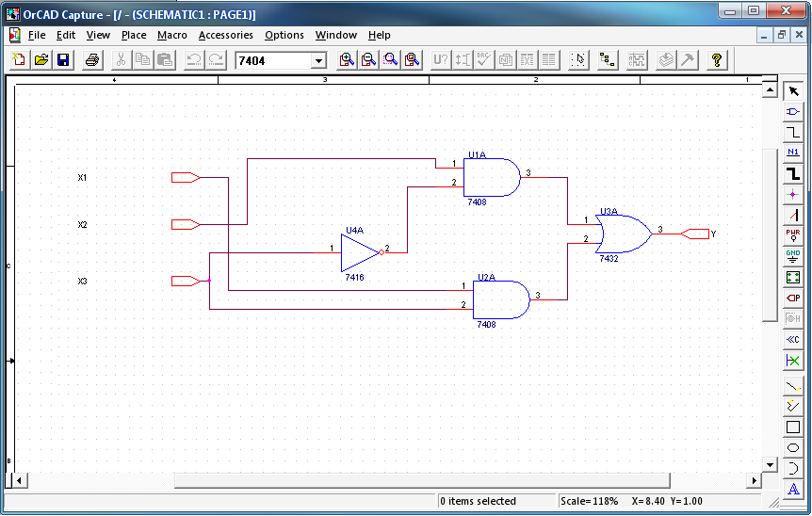Click the Save document floppy icon
This screenshot has height=516, width=812.
pos(63,60)
